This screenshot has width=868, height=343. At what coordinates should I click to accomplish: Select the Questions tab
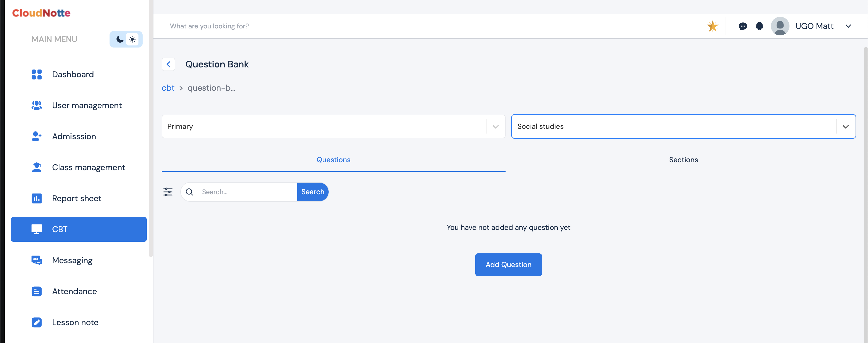coord(333,160)
